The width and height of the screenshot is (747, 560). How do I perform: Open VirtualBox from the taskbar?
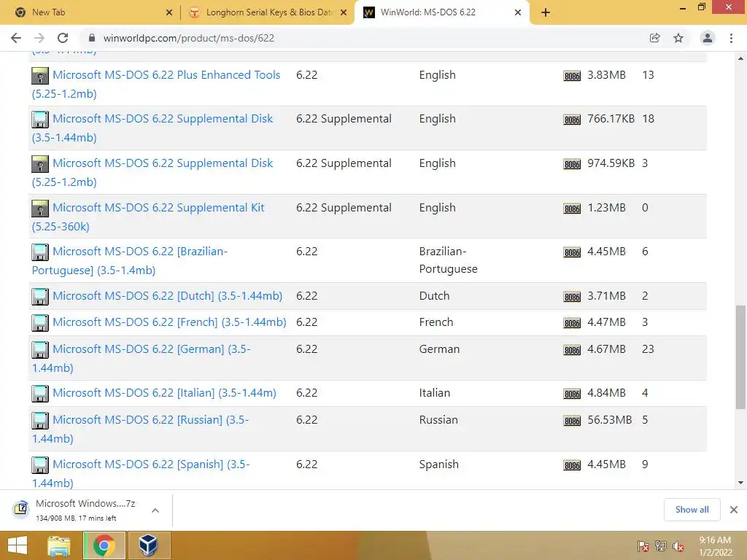(148, 545)
